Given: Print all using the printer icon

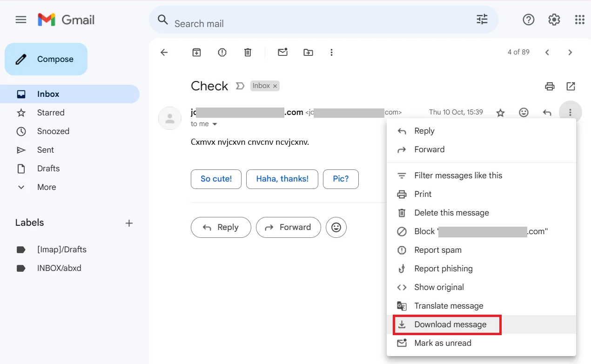Looking at the screenshot, I should click(550, 86).
